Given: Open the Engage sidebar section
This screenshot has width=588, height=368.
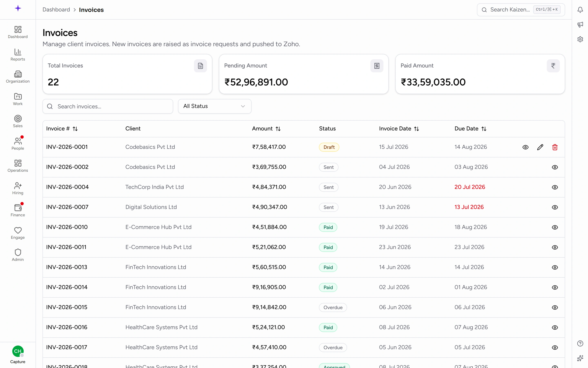Looking at the screenshot, I should 18,233.
